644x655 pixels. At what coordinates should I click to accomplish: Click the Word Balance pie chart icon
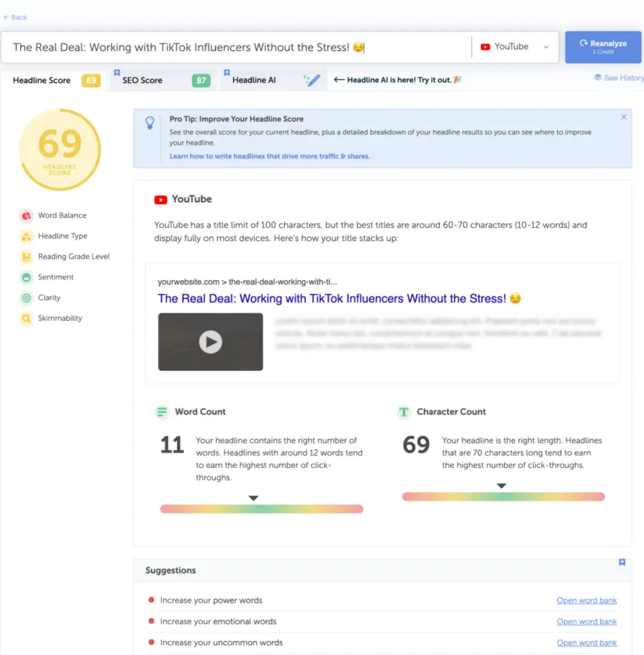[26, 216]
